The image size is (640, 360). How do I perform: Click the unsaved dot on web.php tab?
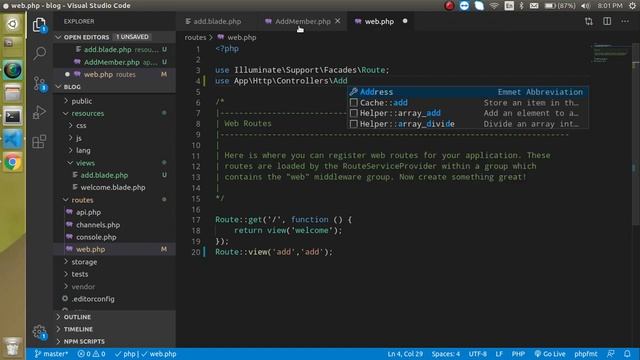405,21
